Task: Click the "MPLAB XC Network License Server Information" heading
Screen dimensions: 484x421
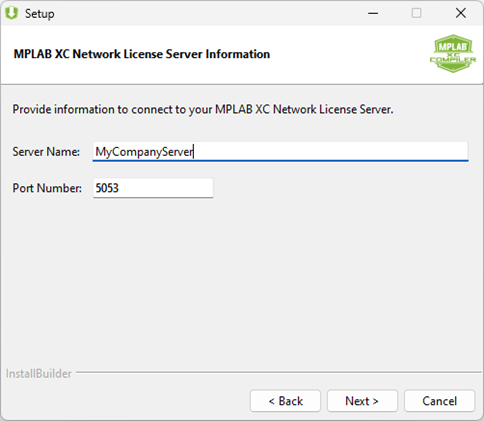Action: [142, 54]
